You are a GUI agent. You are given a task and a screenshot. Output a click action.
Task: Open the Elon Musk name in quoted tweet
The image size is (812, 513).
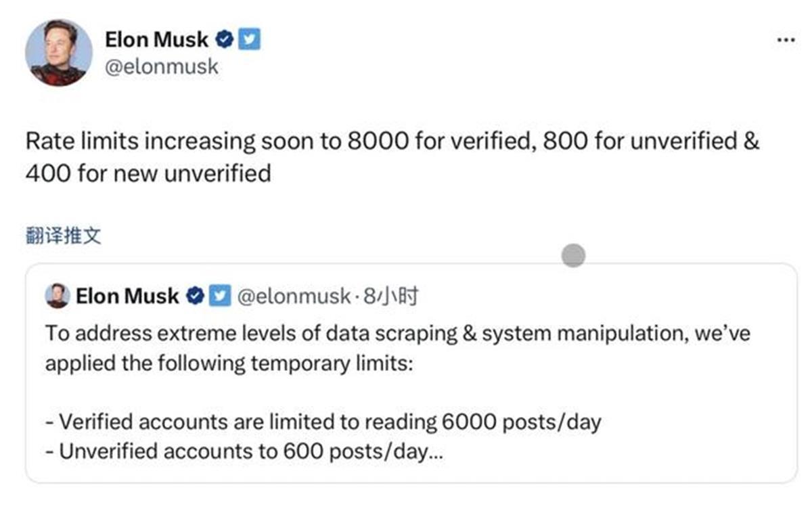click(128, 296)
